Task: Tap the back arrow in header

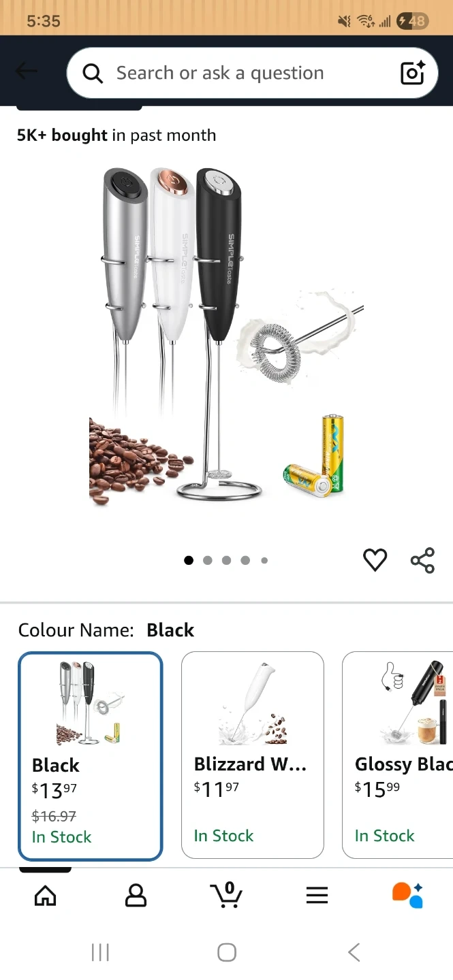Action: [x=27, y=71]
